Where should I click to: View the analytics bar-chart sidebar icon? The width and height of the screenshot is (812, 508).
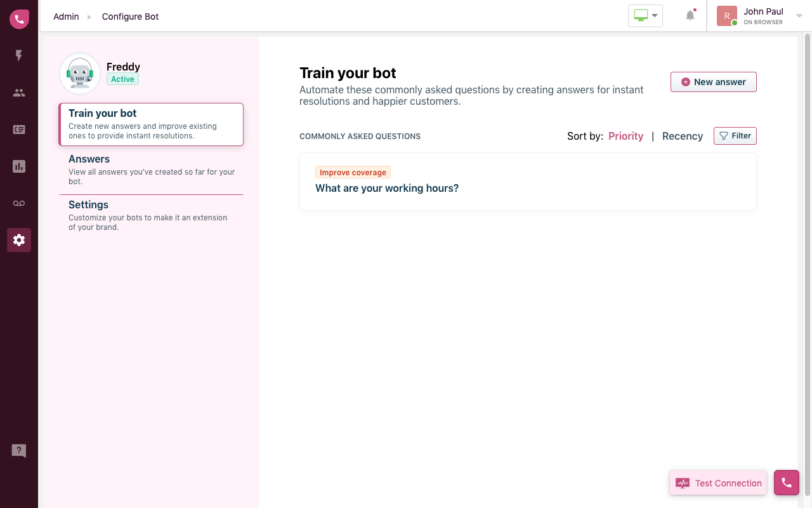pyautogui.click(x=19, y=166)
